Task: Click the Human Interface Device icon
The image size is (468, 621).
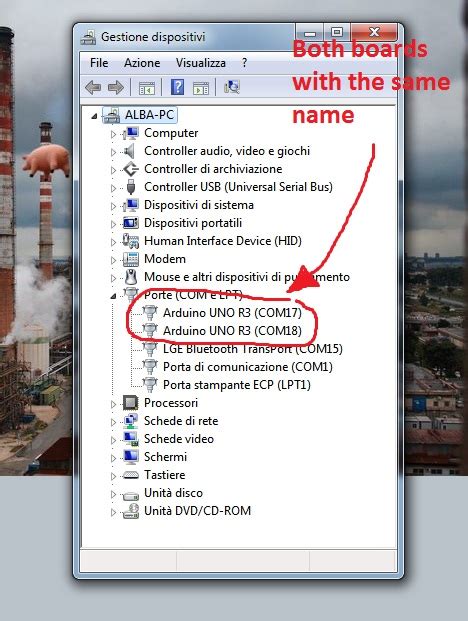Action: [131, 241]
